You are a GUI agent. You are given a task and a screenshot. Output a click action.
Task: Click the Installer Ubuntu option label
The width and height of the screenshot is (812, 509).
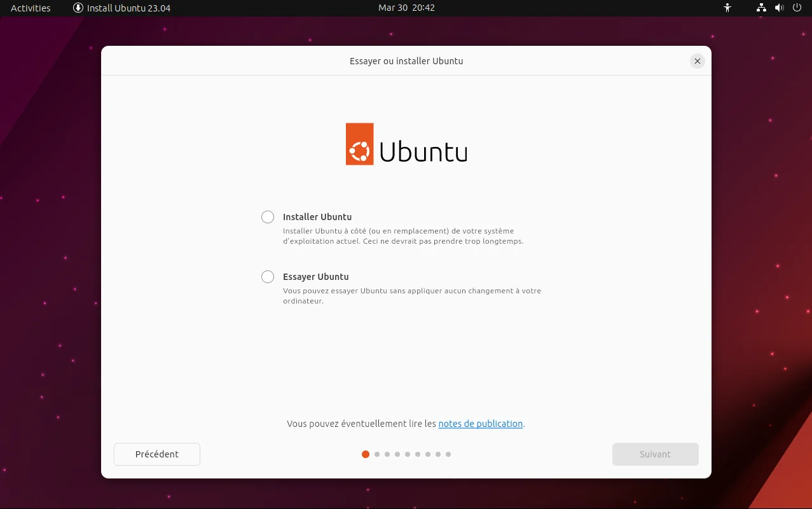317,217
